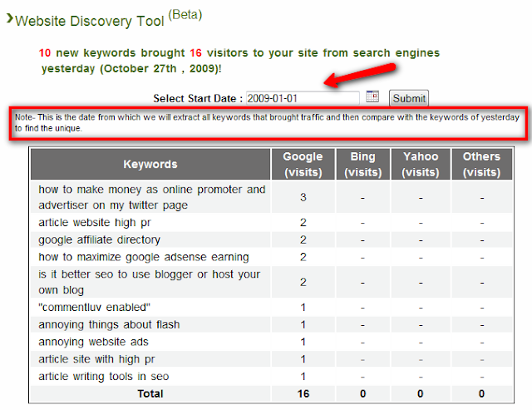Select keyword 'annoying things about flash'
This screenshot has width=532, height=410.
coord(109,325)
